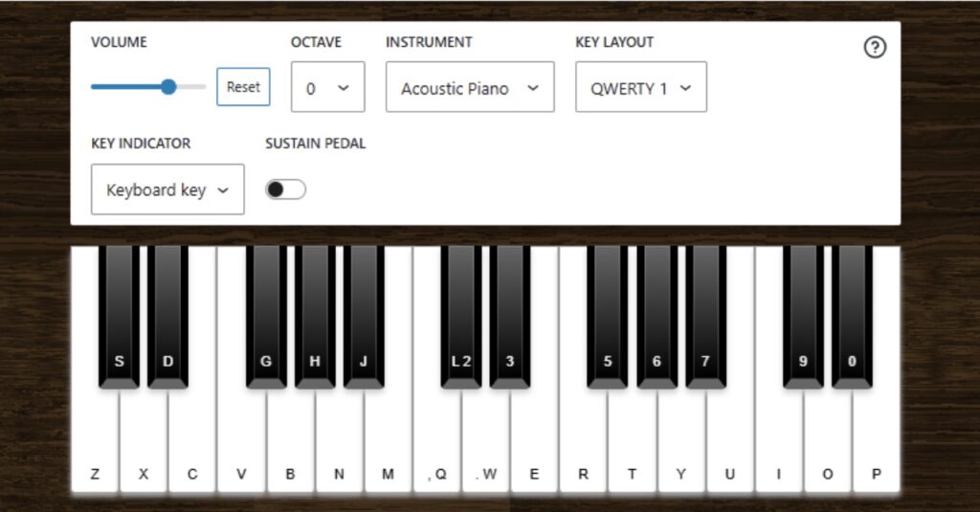Viewport: 980px width, 512px height.
Task: Play the white key labeled Z
Action: [95, 441]
